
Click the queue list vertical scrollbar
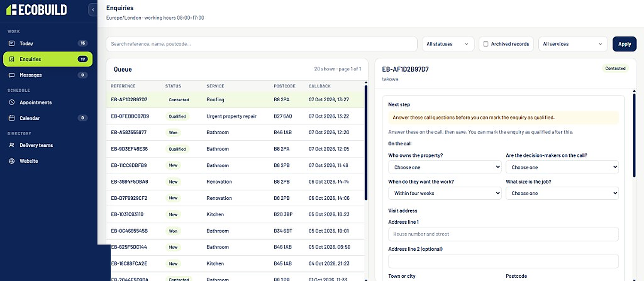pyautogui.click(x=366, y=143)
